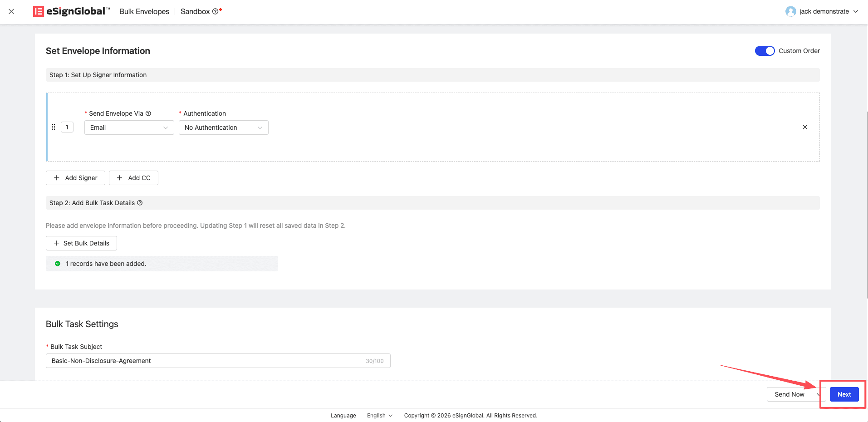Expand the Send Now dropdown arrow
868x422 pixels.
pos(818,394)
